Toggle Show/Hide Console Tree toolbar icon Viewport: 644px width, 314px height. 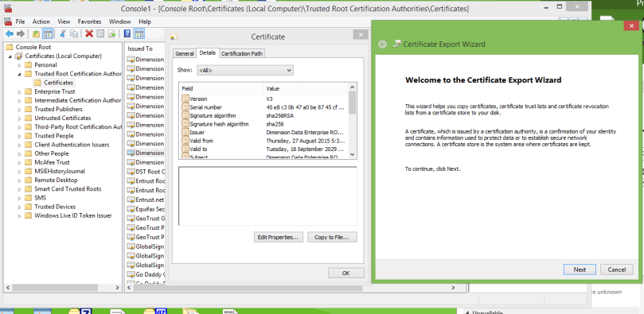(48, 34)
